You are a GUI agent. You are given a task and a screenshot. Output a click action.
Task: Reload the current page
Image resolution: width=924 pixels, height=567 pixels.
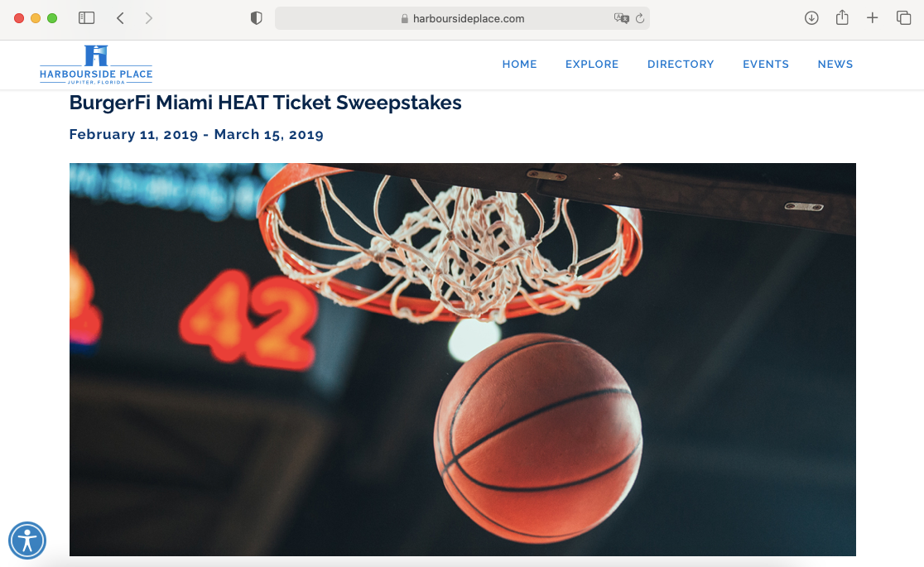640,18
